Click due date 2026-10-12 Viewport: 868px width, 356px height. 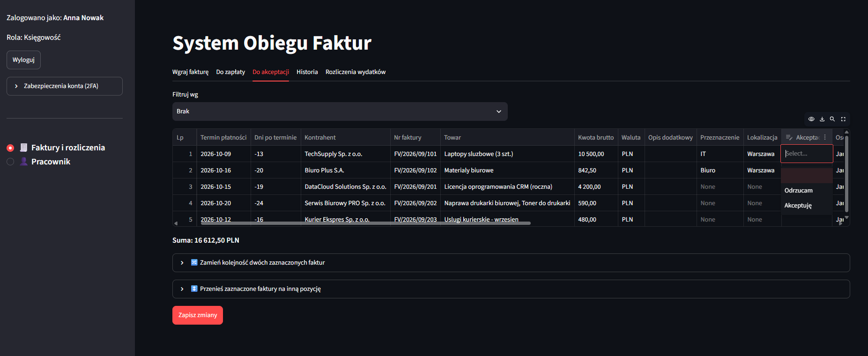[x=223, y=219]
